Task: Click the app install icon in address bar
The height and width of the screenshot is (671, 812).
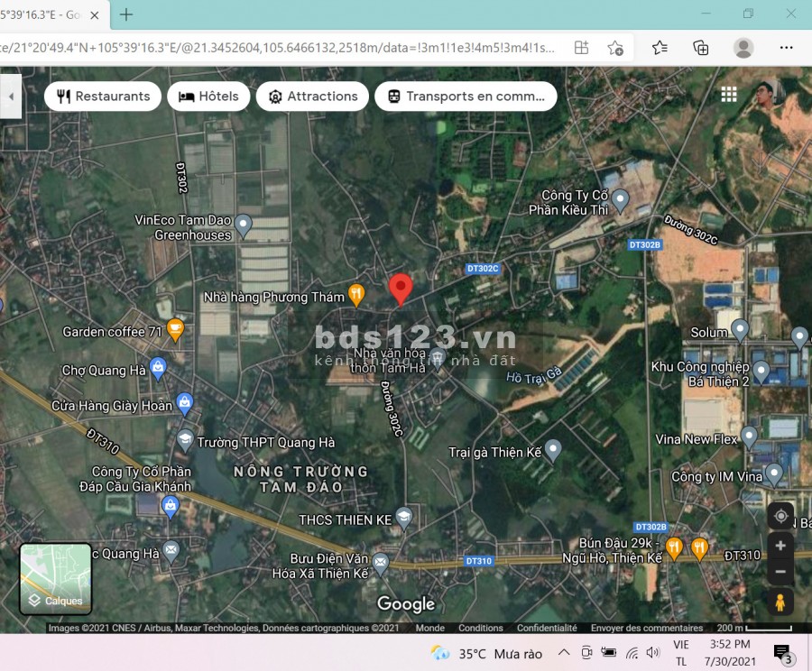Action: tap(582, 48)
